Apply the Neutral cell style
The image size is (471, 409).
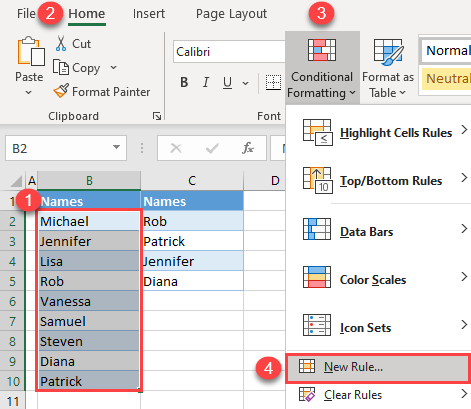(446, 79)
